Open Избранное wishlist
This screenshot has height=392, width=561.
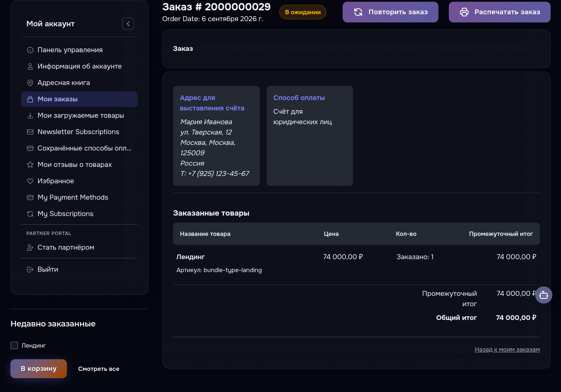79,181
